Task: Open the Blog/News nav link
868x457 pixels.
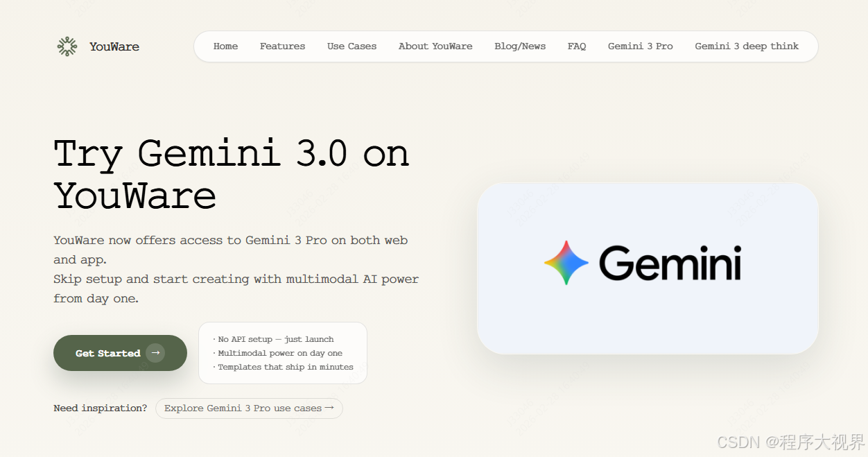Action: [520, 46]
